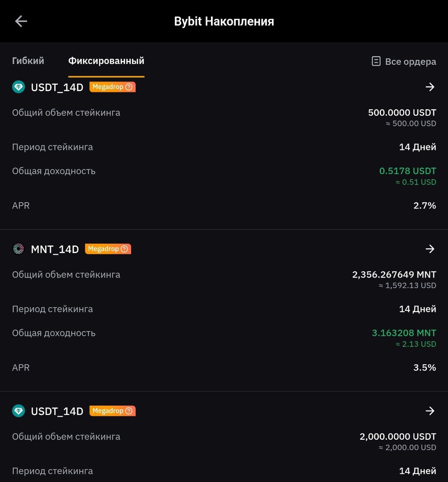Screen dimensions: 448x482
Task: Open bottom USDT_14D details arrow
Action: pyautogui.click(x=430, y=411)
